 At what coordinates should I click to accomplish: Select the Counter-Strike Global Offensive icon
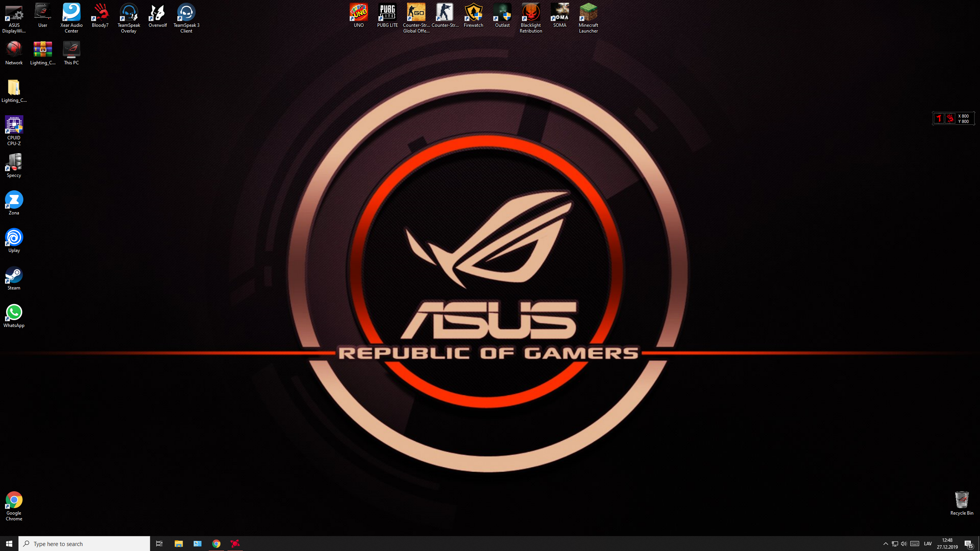(x=416, y=18)
